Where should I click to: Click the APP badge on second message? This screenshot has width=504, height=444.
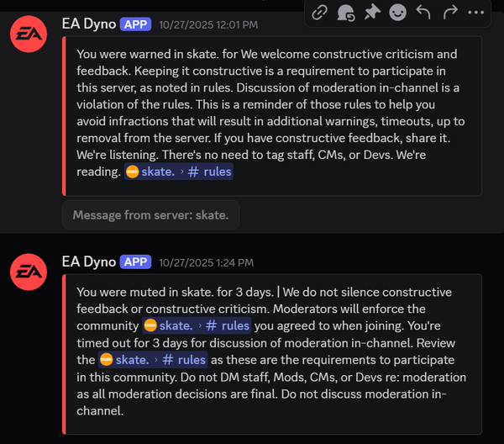click(134, 261)
